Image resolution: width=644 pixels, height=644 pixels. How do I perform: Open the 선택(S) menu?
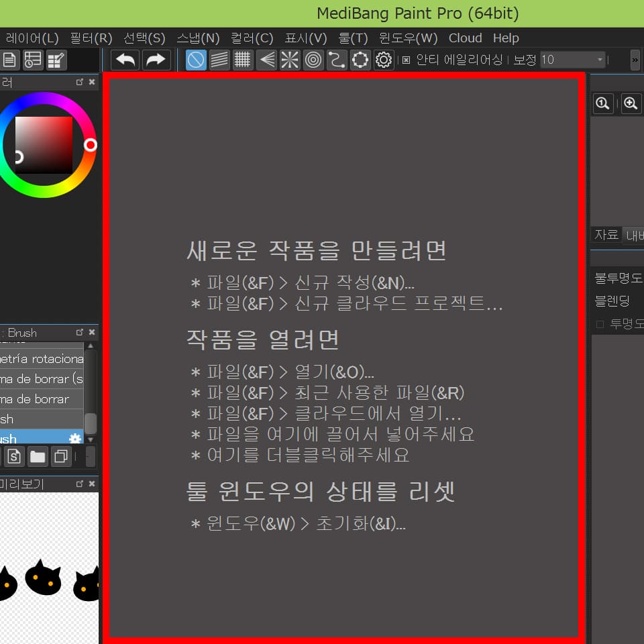tap(145, 38)
